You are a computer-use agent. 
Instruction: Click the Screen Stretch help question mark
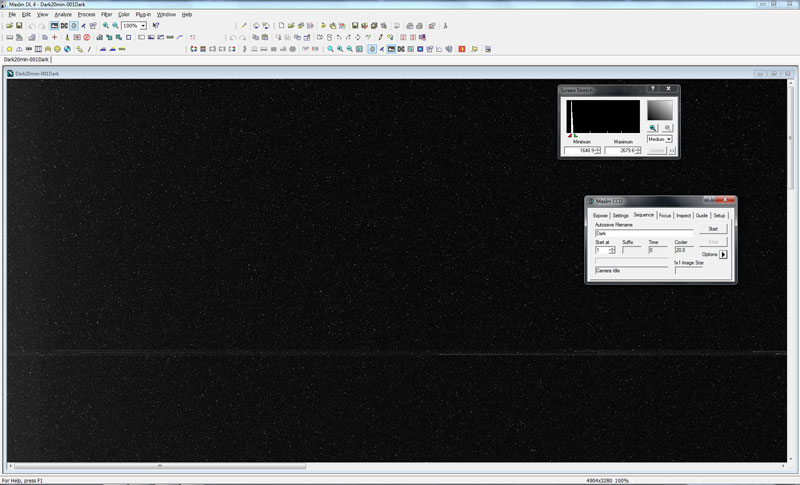pos(652,90)
